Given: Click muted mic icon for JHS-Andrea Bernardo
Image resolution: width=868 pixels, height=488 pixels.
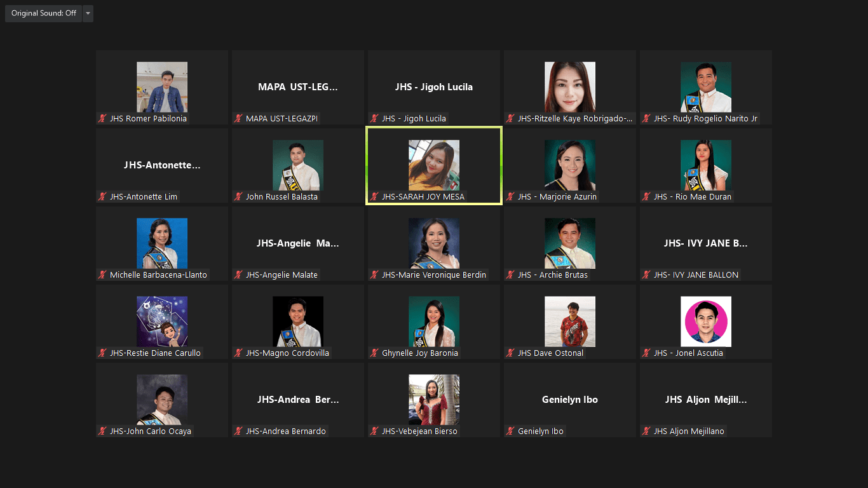Looking at the screenshot, I should pyautogui.click(x=238, y=431).
